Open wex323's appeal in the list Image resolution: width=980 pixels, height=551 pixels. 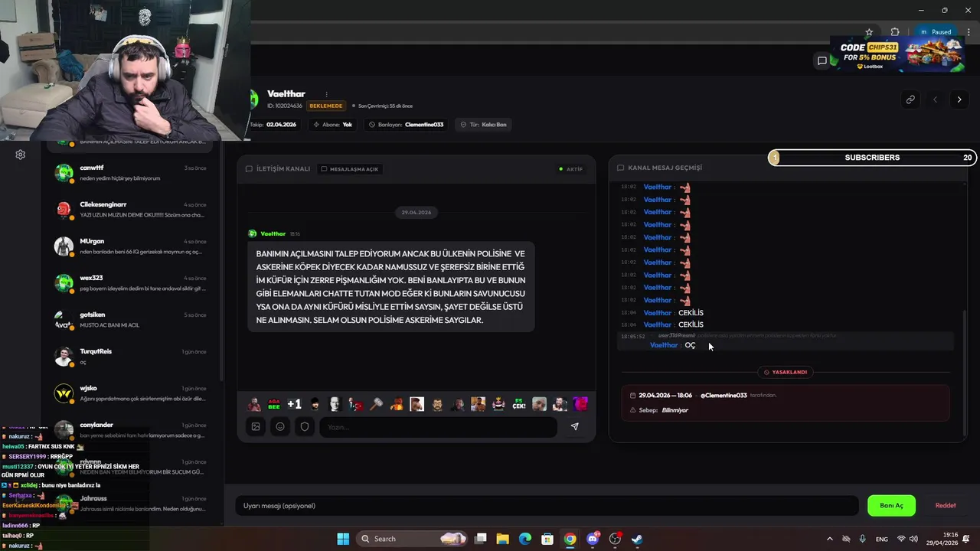(130, 283)
